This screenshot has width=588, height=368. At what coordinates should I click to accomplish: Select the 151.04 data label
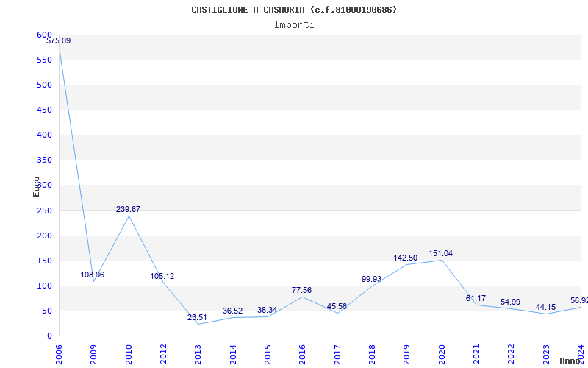440,253
